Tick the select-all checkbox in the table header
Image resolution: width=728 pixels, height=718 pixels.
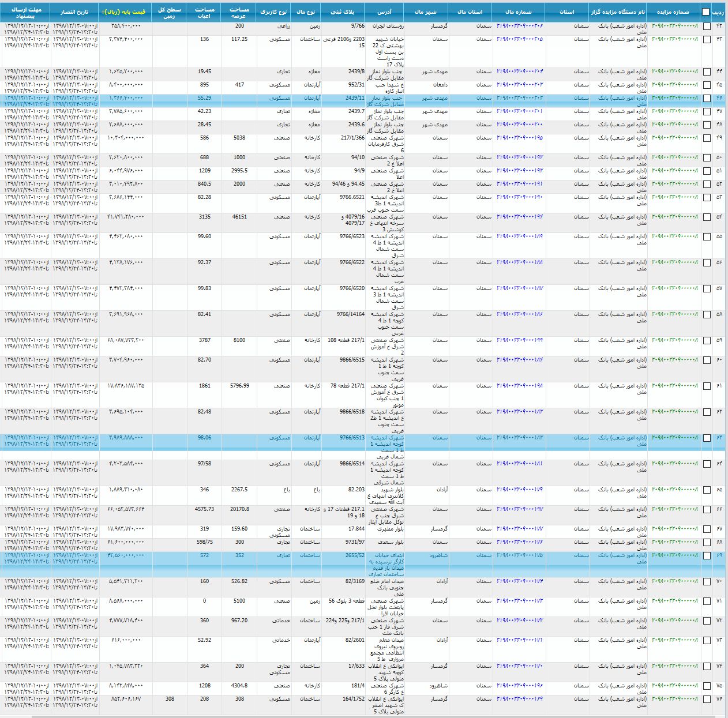click(706, 12)
